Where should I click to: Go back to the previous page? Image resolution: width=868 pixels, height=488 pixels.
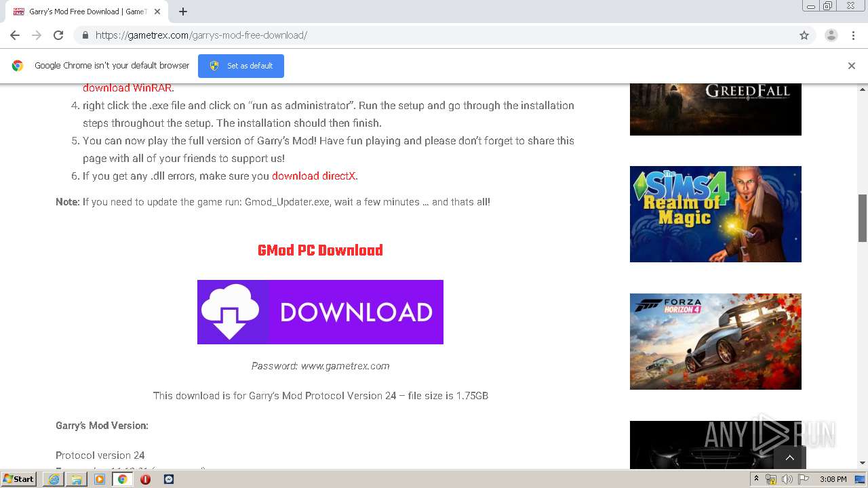point(15,35)
